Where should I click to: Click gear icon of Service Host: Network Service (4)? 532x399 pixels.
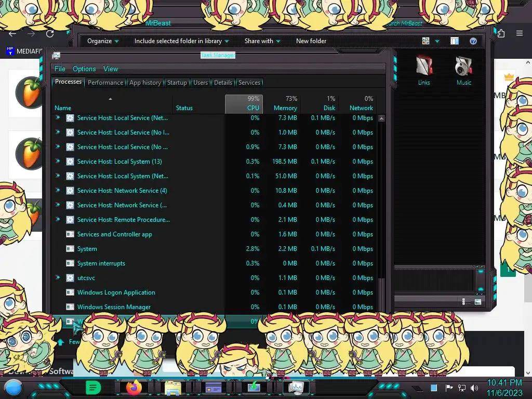(x=70, y=191)
